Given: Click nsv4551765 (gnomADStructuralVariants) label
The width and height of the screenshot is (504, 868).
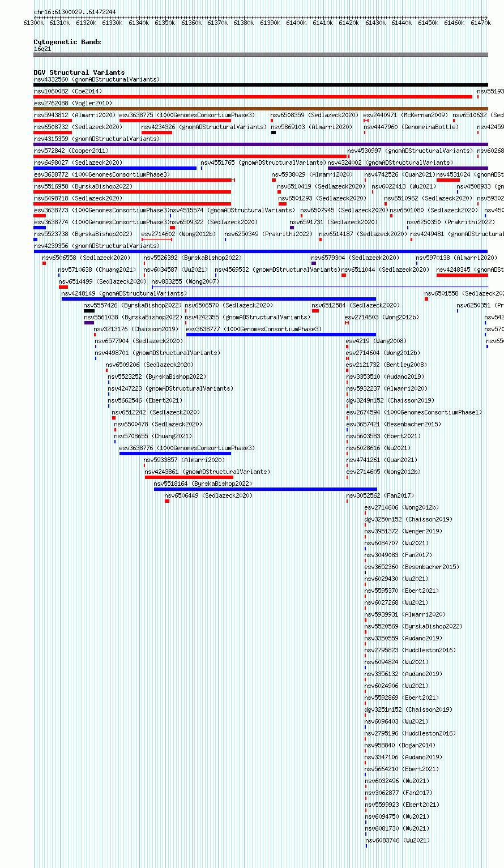Looking at the screenshot, I should point(263,163).
